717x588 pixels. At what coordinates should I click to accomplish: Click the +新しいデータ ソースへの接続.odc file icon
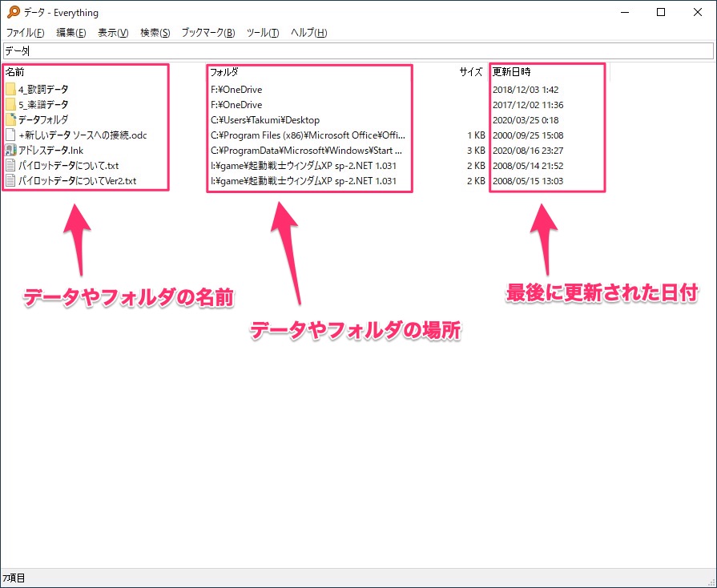click(10, 135)
